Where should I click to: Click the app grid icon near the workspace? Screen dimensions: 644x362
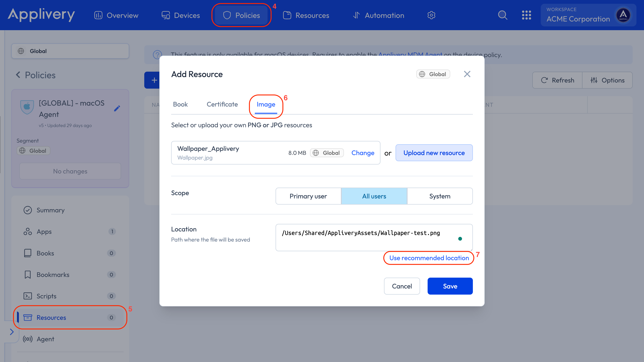(x=527, y=15)
